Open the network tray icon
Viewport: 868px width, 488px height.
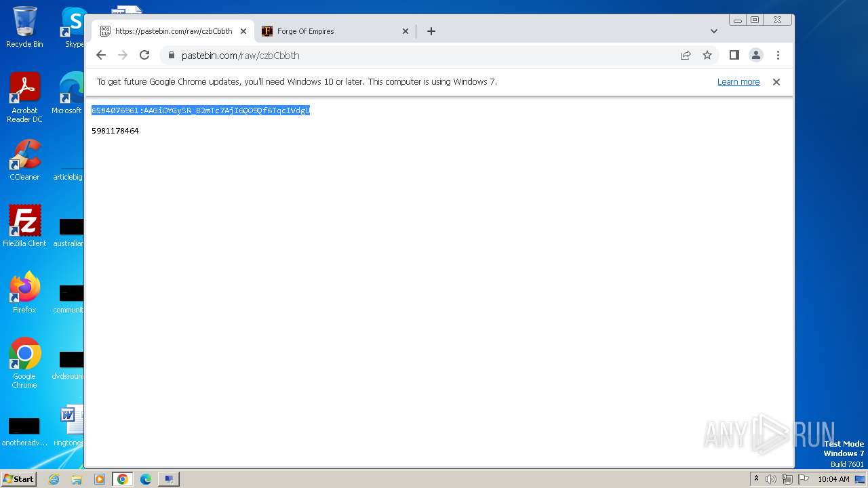[x=787, y=479]
